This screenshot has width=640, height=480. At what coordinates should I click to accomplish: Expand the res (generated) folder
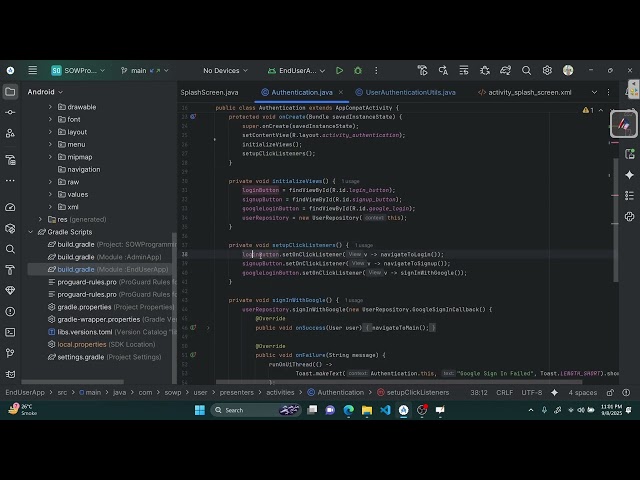40,219
